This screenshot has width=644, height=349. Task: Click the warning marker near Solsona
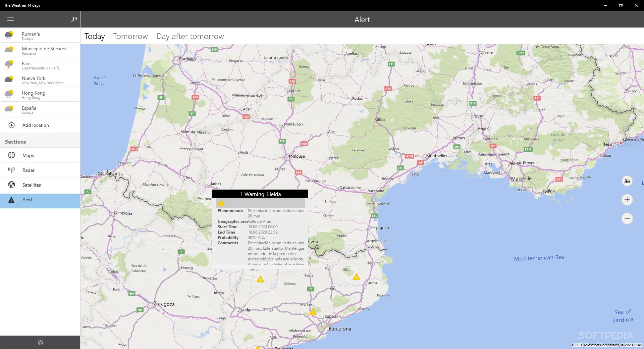pyautogui.click(x=260, y=279)
